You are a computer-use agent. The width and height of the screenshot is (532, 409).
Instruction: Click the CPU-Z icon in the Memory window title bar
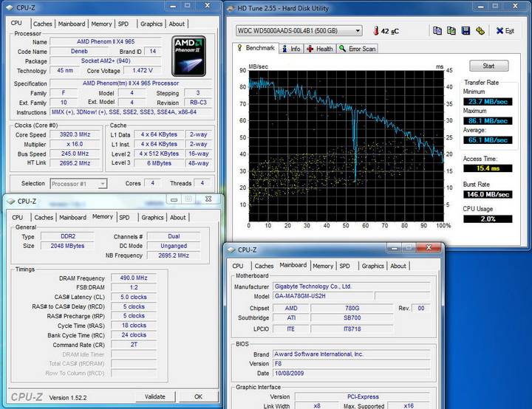click(11, 201)
